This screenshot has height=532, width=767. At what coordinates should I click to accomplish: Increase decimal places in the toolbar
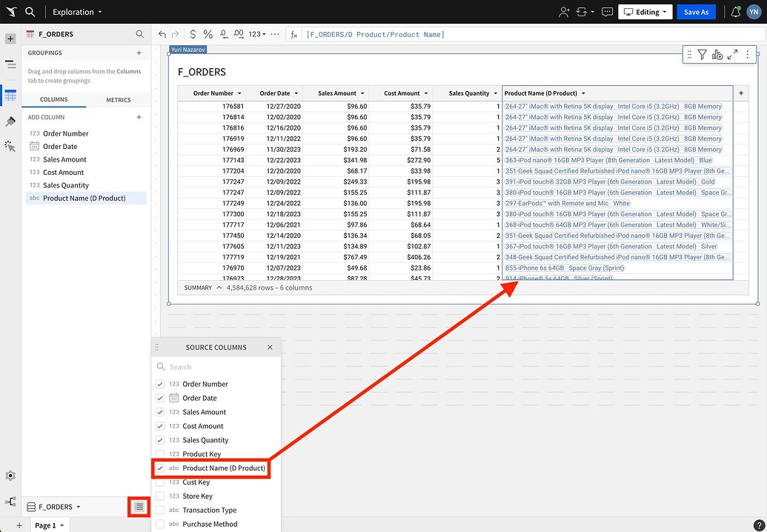tap(238, 34)
